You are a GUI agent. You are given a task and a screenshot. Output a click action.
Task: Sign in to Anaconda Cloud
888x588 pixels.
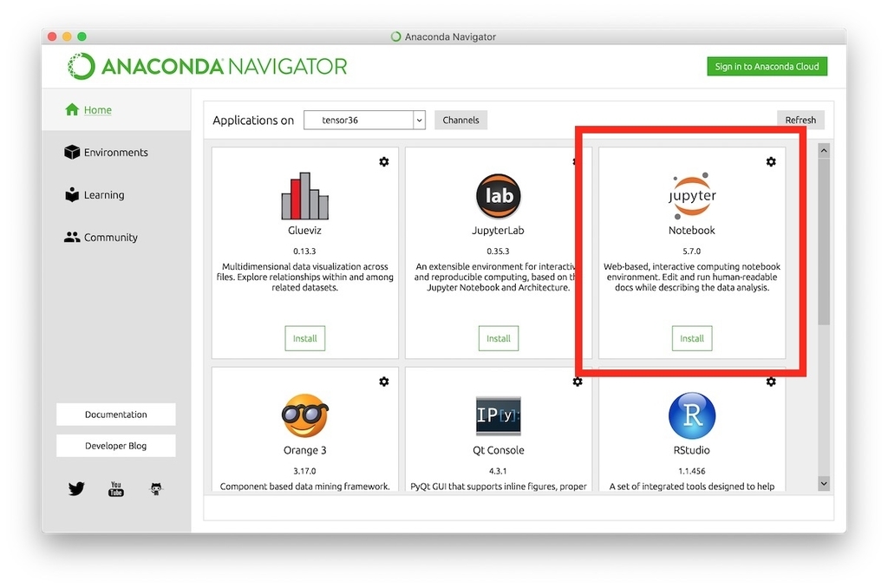(x=767, y=66)
